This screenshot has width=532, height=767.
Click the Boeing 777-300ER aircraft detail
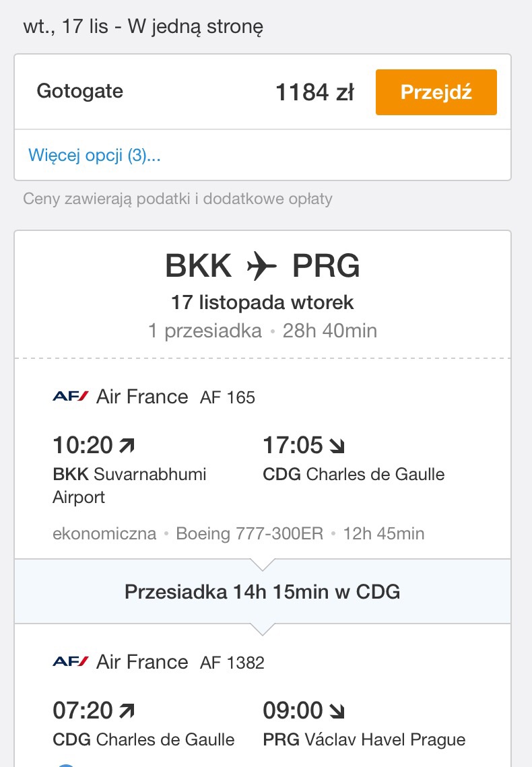tap(249, 533)
